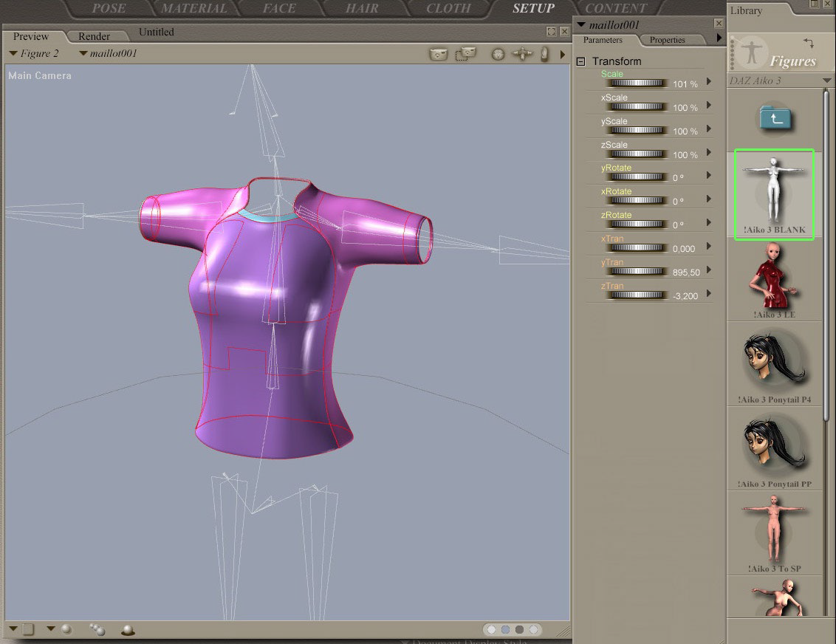Select the !Aiko 3 LE thumbnail
Screen dimensions: 836x644
click(x=774, y=281)
